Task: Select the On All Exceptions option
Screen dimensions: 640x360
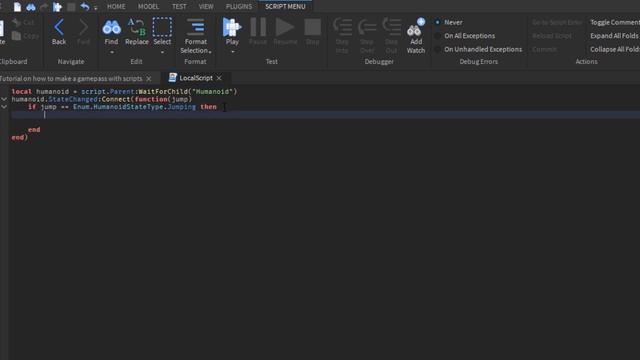Action: pos(437,36)
